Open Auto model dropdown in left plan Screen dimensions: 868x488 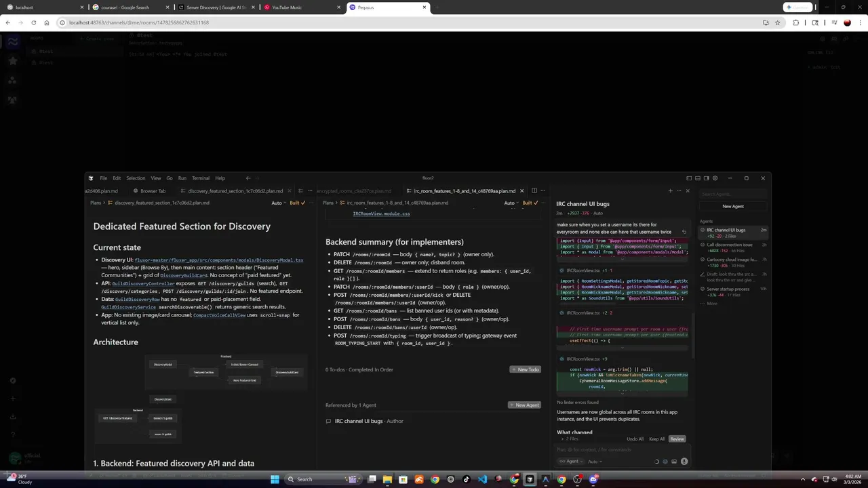[x=279, y=203]
